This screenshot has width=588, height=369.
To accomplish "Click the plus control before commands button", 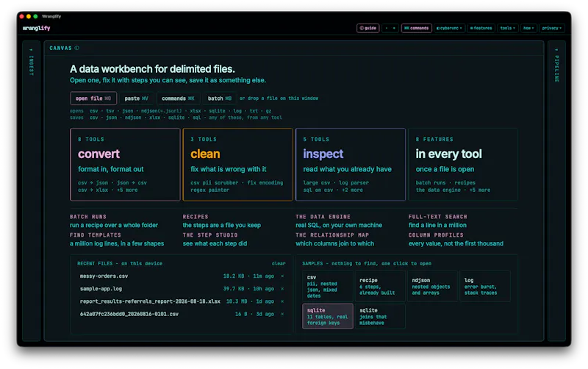I will [394, 28].
